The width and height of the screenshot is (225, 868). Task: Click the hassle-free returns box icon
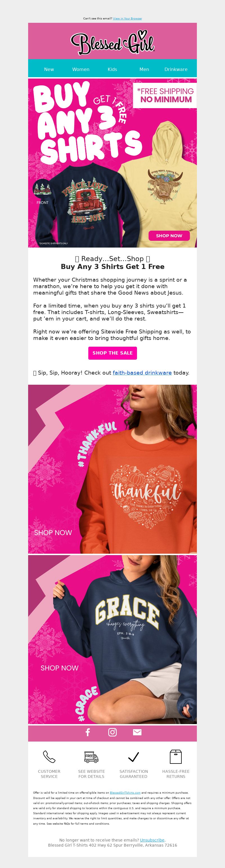point(175,757)
